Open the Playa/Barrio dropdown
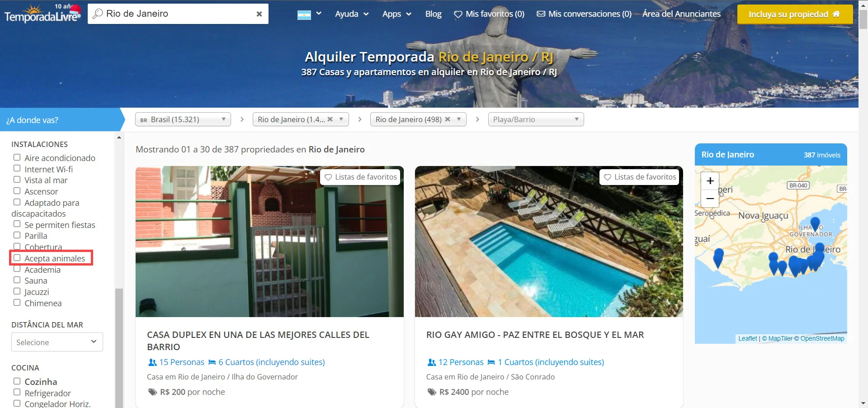This screenshot has width=868, height=408. click(536, 119)
